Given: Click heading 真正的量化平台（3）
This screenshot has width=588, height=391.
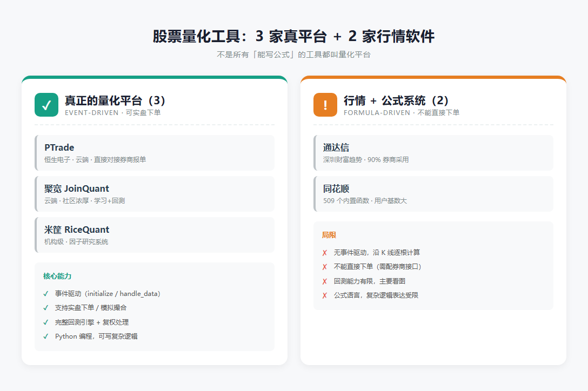Looking at the screenshot, I should click(115, 100).
